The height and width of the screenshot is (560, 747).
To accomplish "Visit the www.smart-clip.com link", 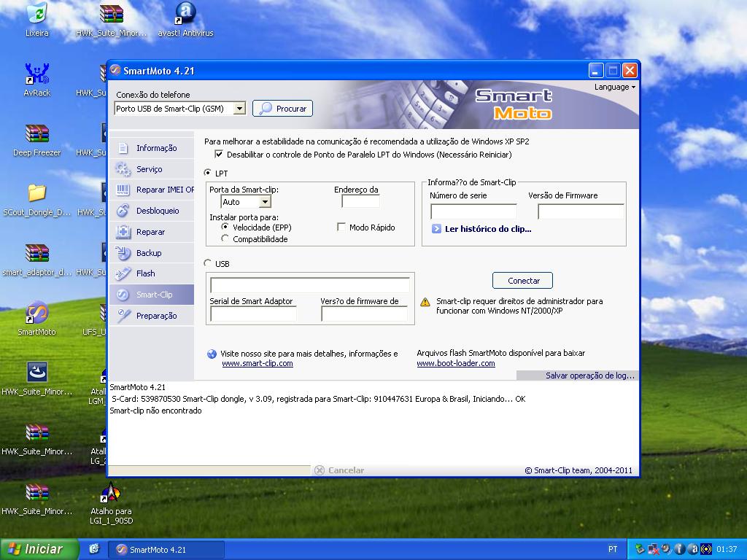I will [x=258, y=363].
